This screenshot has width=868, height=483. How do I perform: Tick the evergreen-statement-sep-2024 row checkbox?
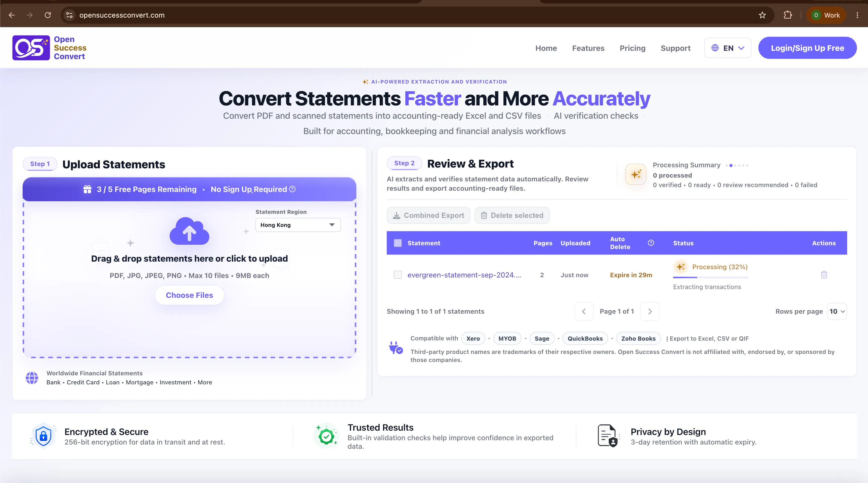coord(398,275)
